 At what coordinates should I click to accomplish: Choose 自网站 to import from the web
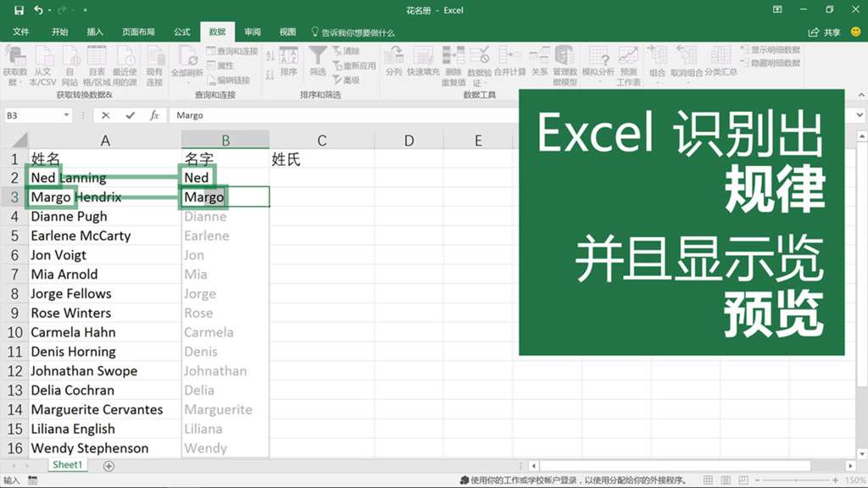(70, 66)
